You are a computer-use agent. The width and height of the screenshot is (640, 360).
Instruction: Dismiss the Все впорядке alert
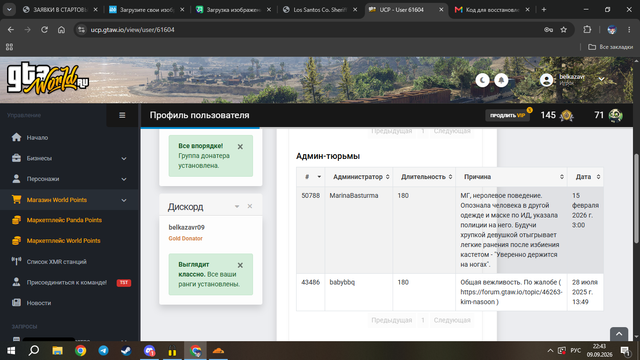click(240, 147)
